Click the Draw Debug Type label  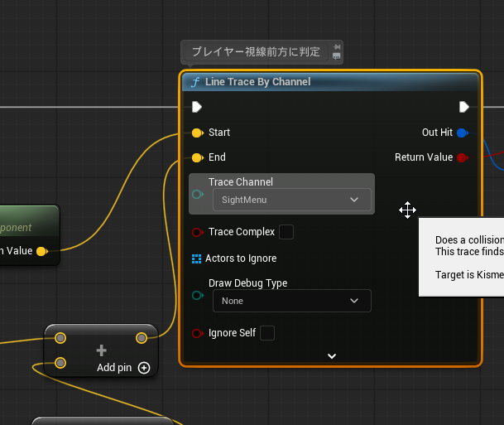click(x=247, y=283)
